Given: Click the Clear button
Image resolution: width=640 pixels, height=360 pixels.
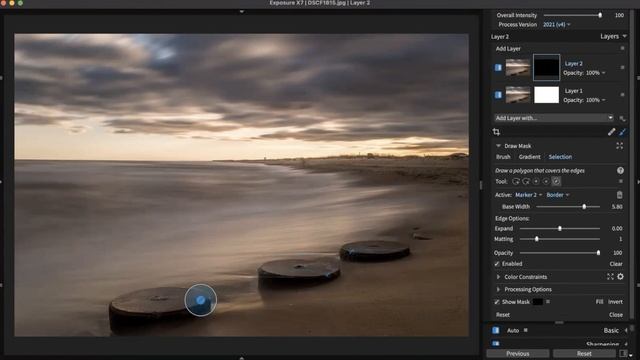Looking at the screenshot, I should point(616,264).
